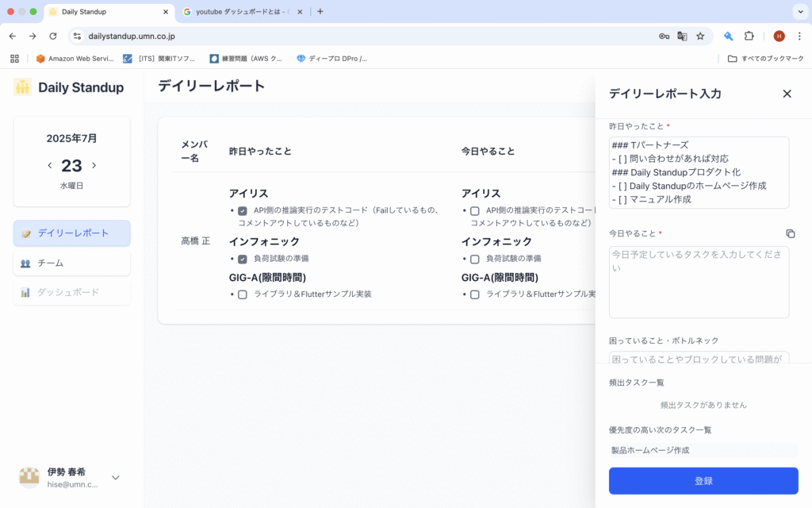Click the people icon beside チーム

pos(25,264)
